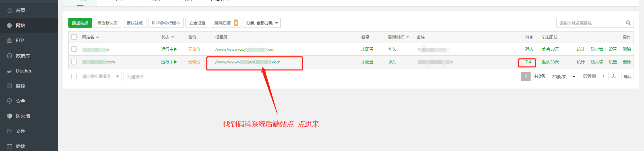The height and width of the screenshot is (151, 644).
Task: Click the folder icon beside 文件
Action: [9, 131]
